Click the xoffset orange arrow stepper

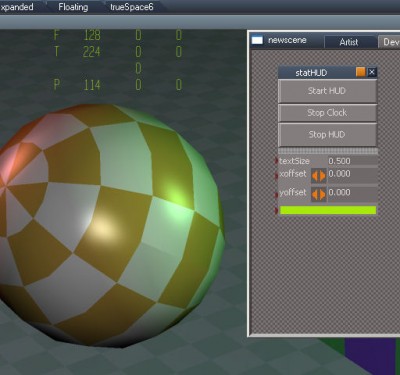(319, 175)
